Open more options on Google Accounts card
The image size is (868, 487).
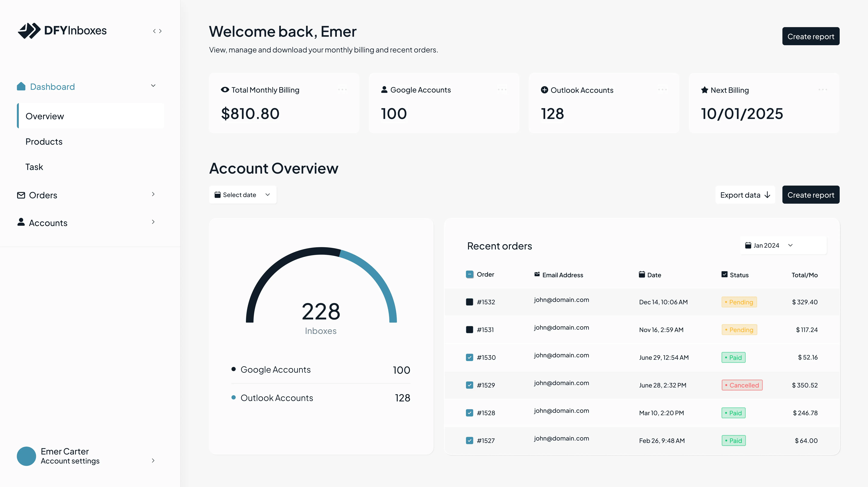502,90
